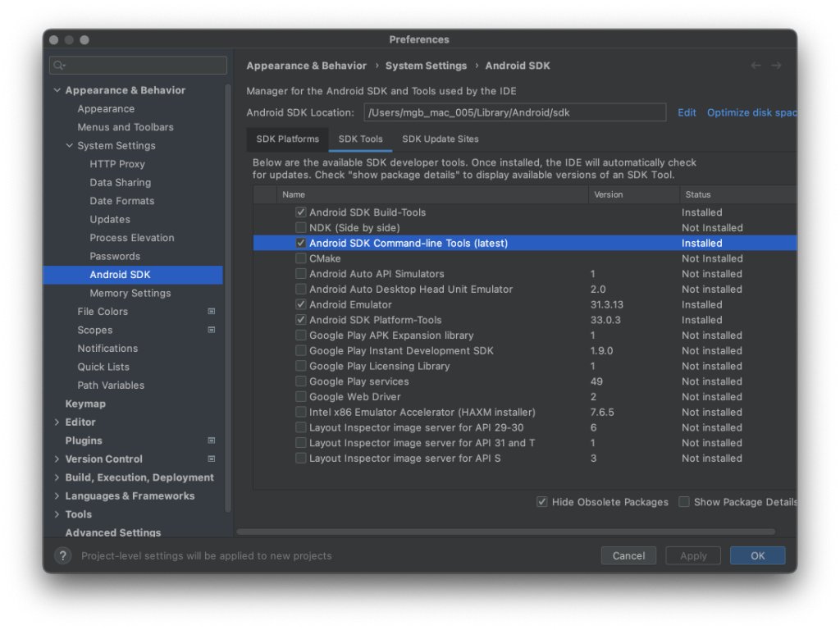
Task: Focus the settings search field
Action: [x=138, y=66]
